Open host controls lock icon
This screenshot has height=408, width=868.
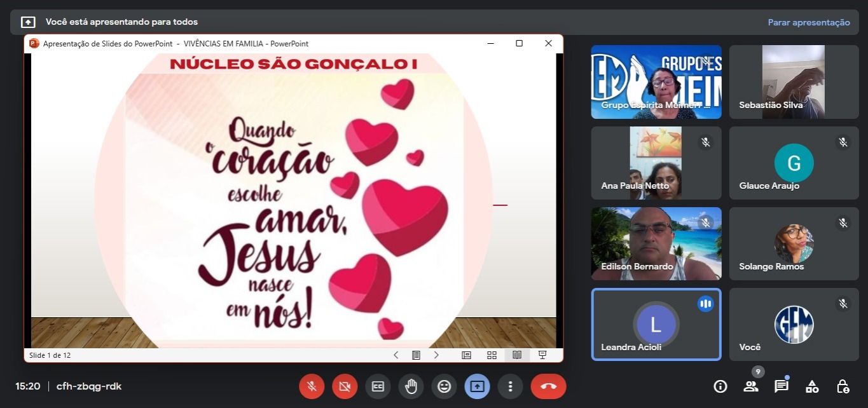click(x=843, y=386)
